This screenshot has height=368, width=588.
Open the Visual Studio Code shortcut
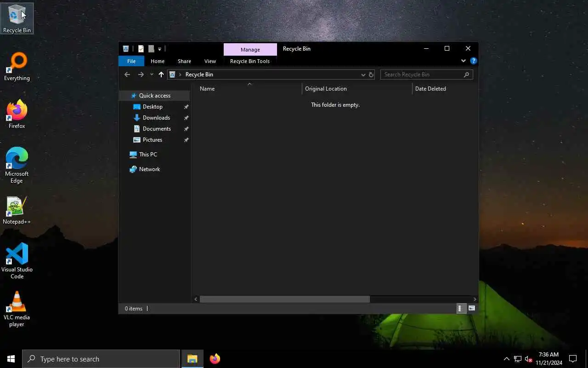point(17,261)
